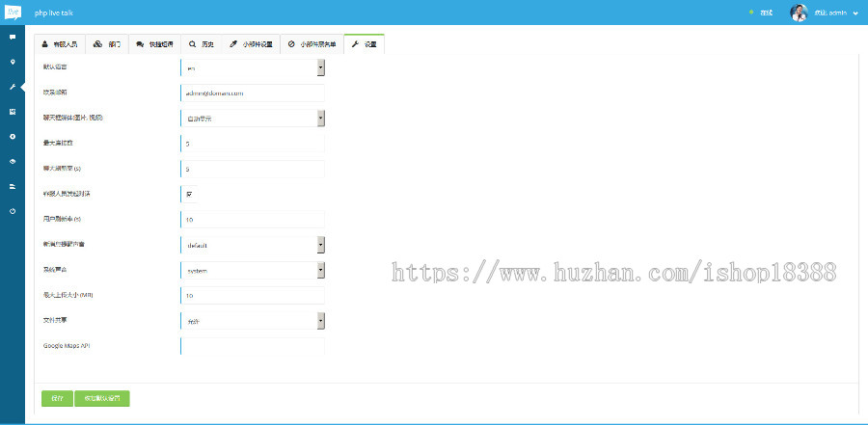Click the admin avatar picture

(799, 13)
